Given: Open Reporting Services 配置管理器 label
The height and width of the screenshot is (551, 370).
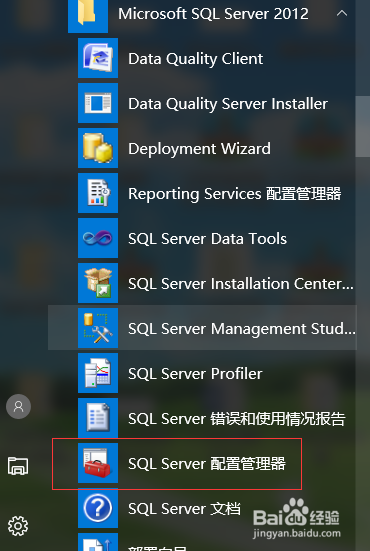Looking at the screenshot, I should [234, 194].
